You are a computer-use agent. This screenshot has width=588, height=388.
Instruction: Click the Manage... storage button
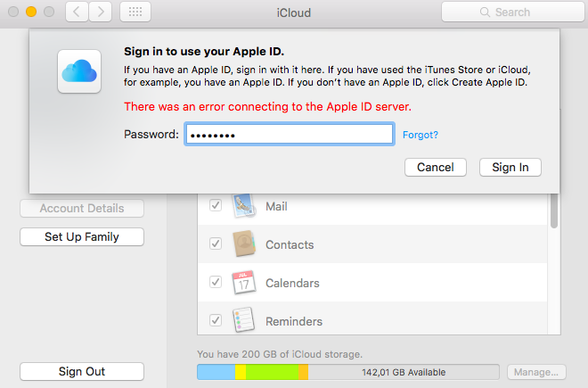pos(536,372)
